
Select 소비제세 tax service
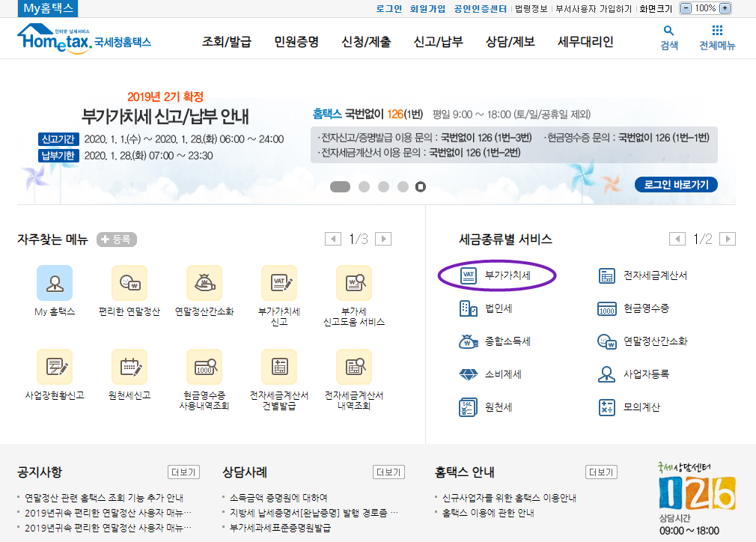pyautogui.click(x=490, y=374)
